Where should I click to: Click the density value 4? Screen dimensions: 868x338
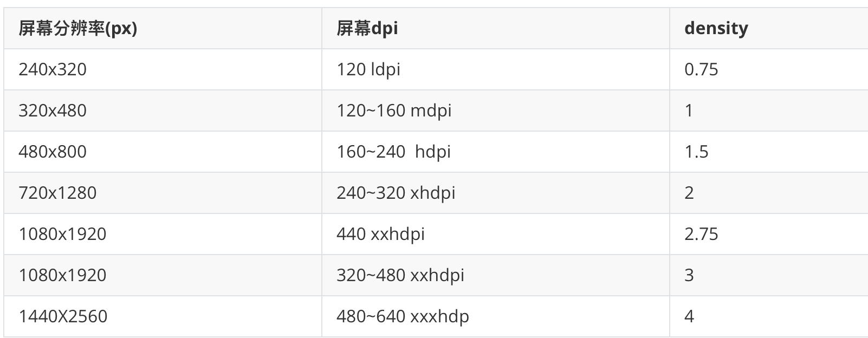[x=689, y=316]
